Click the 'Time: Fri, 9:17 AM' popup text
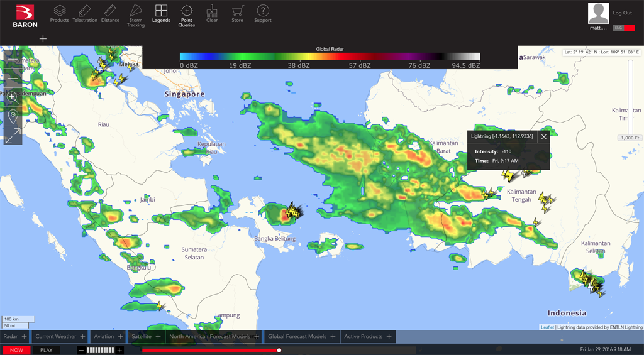 pos(497,161)
